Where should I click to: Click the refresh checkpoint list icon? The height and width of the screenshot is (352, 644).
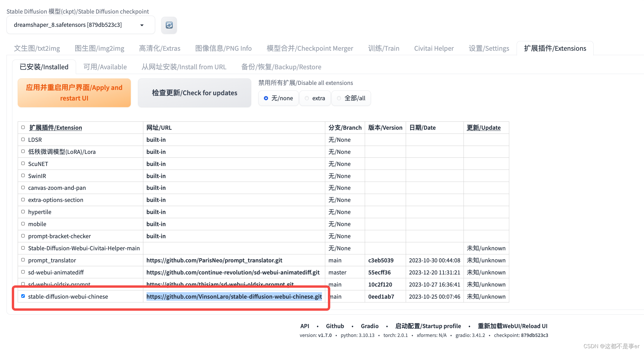[x=169, y=25]
